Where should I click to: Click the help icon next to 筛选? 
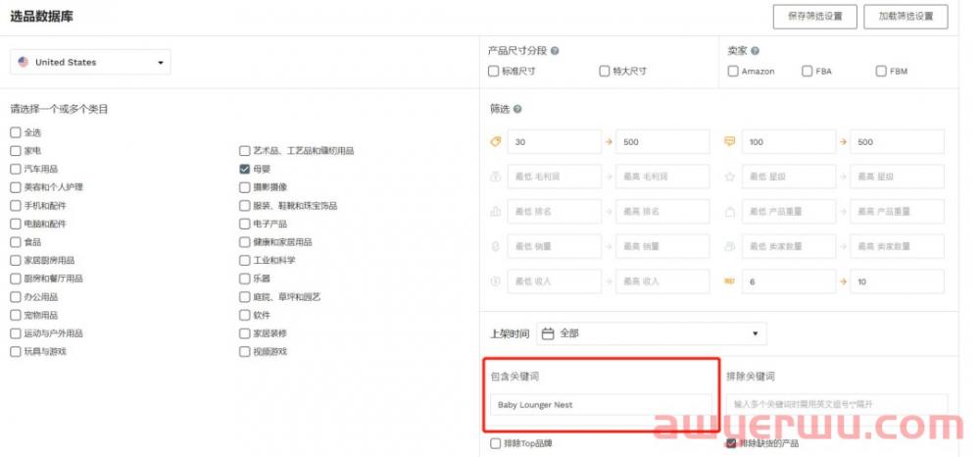coord(517,109)
